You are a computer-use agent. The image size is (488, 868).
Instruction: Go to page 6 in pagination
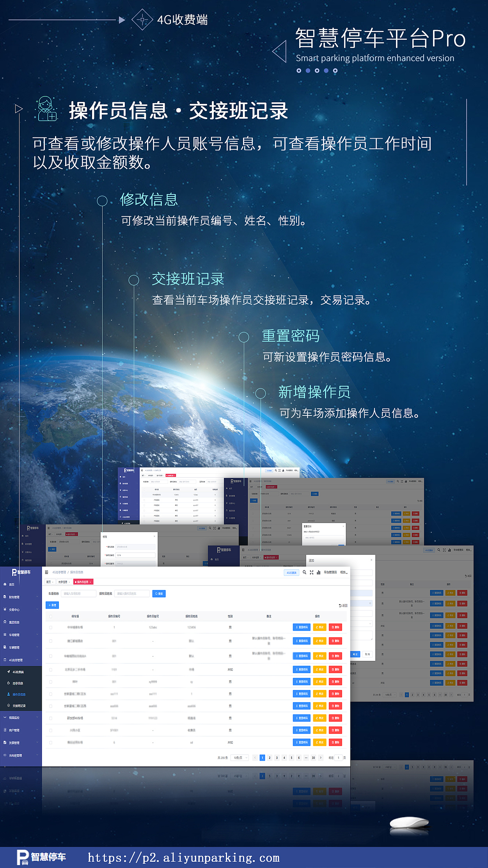299,757
